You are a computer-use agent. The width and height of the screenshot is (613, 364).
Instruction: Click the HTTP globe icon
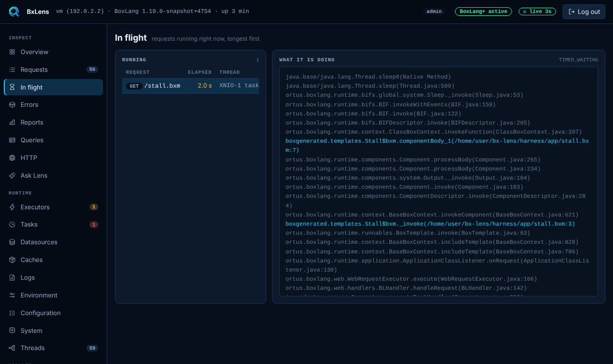click(12, 158)
